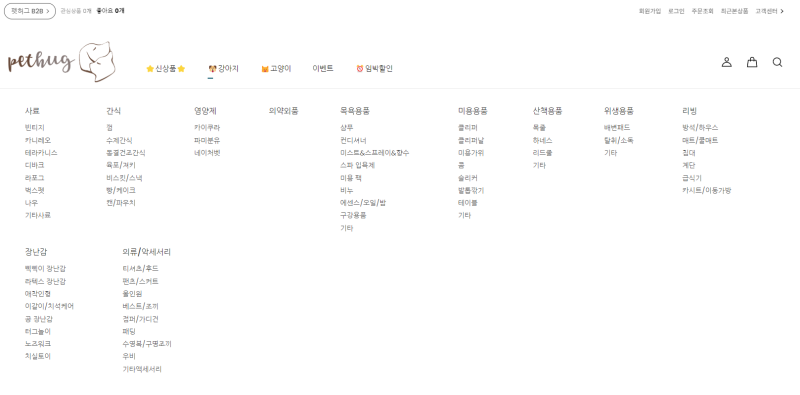Open the 고양이 menu
800x395 pixels.
[x=276, y=68]
